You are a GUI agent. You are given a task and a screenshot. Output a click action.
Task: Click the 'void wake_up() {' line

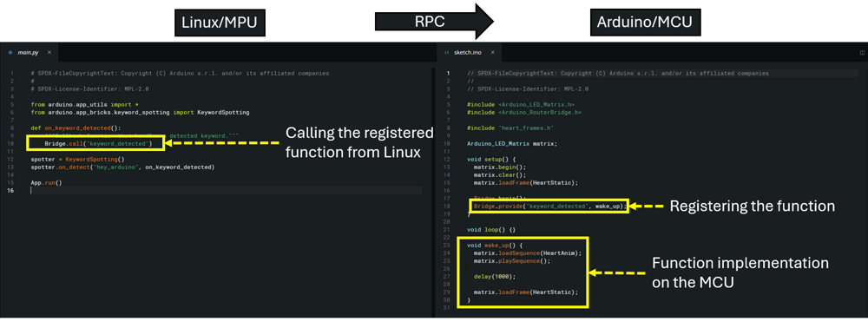point(495,245)
